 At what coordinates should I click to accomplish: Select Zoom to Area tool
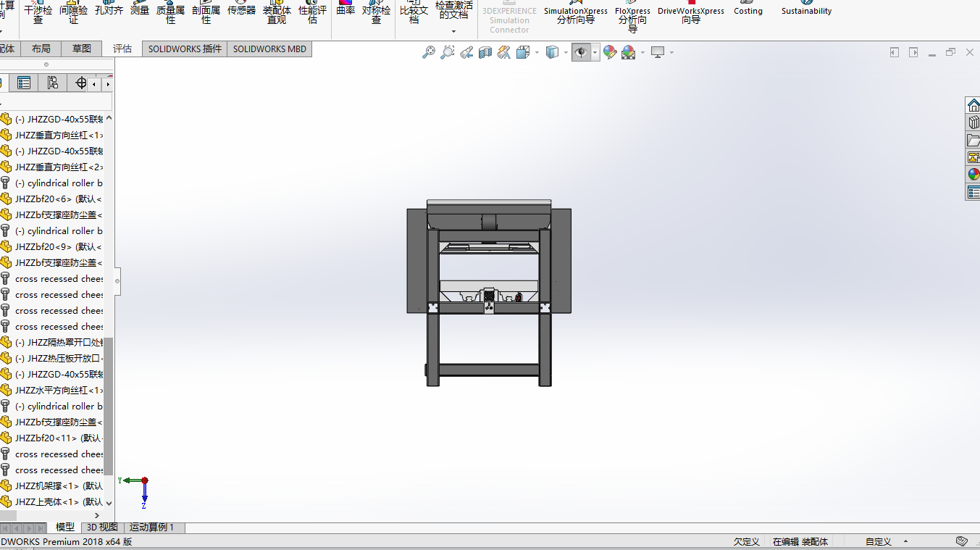[448, 52]
